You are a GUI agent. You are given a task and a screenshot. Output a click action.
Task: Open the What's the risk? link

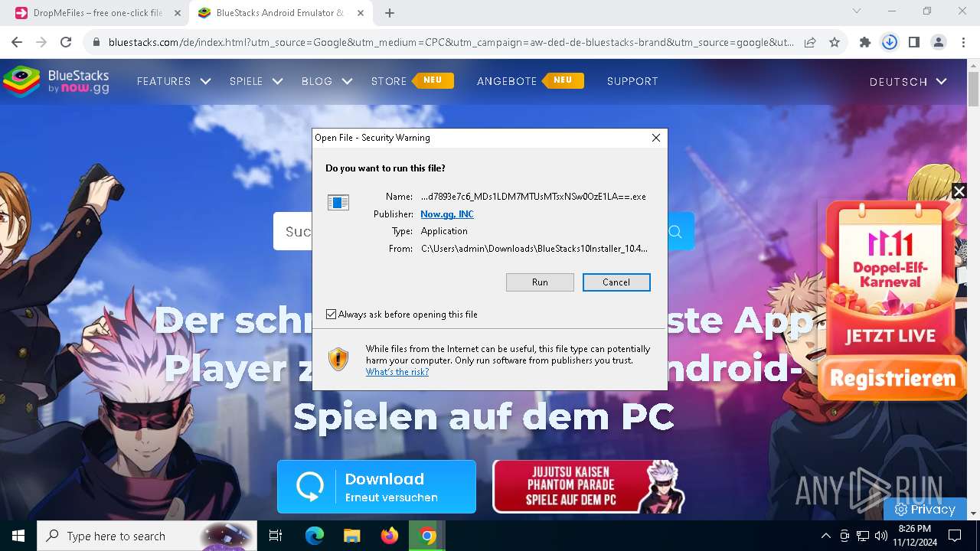click(x=397, y=372)
